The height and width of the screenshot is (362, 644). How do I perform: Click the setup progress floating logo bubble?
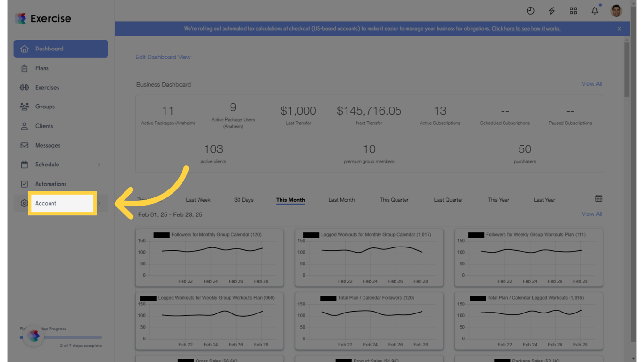point(34,336)
